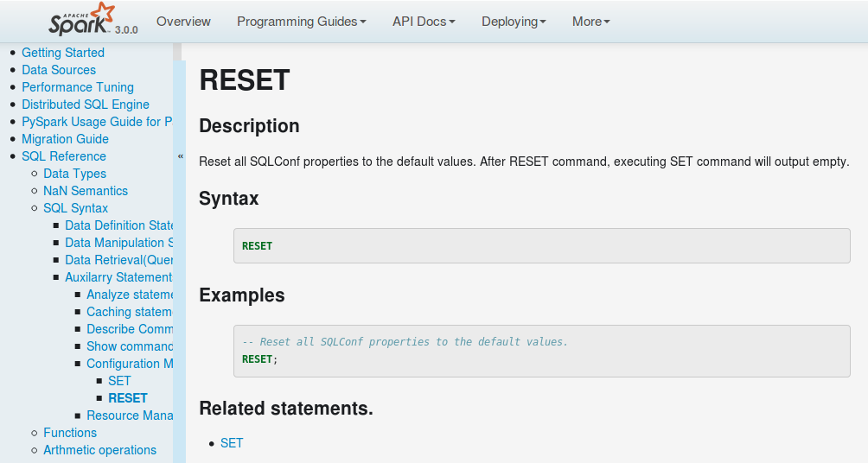Click the SET item in sidebar tree
This screenshot has height=463, width=868.
pos(119,381)
